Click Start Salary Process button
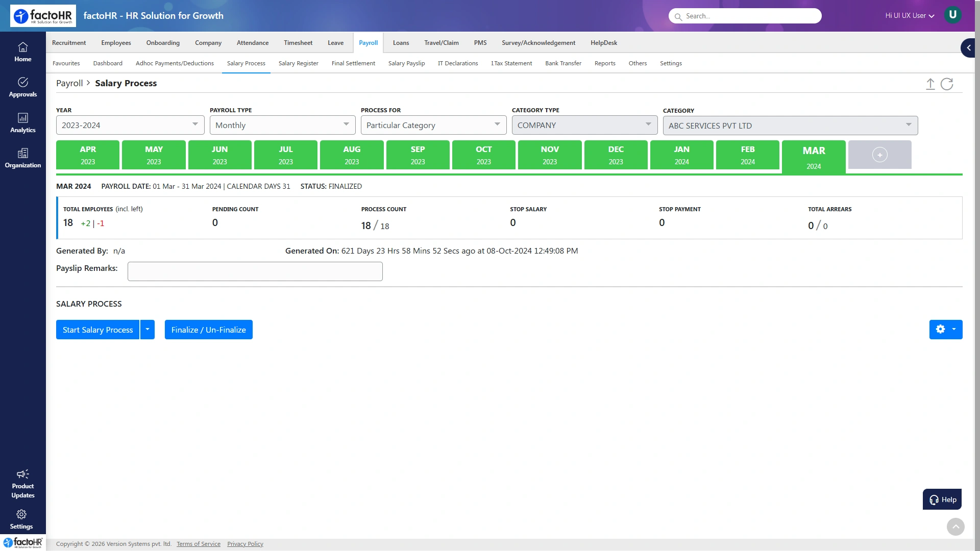980x551 pixels. pos(97,330)
